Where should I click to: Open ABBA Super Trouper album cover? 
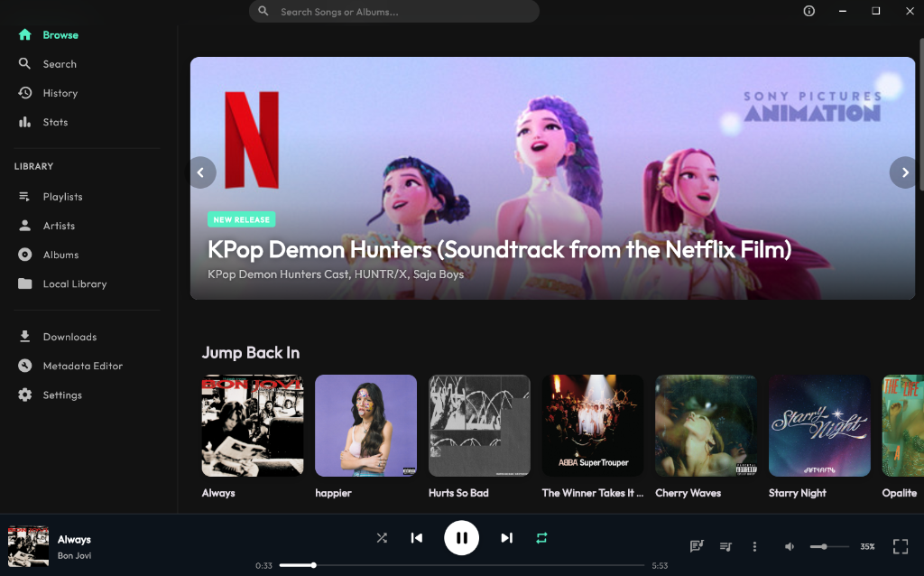pos(593,425)
